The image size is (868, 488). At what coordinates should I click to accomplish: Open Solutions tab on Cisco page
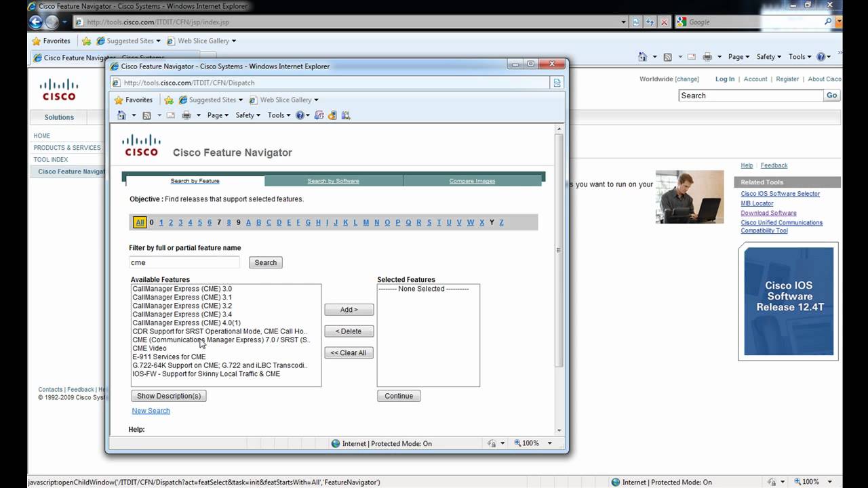59,117
